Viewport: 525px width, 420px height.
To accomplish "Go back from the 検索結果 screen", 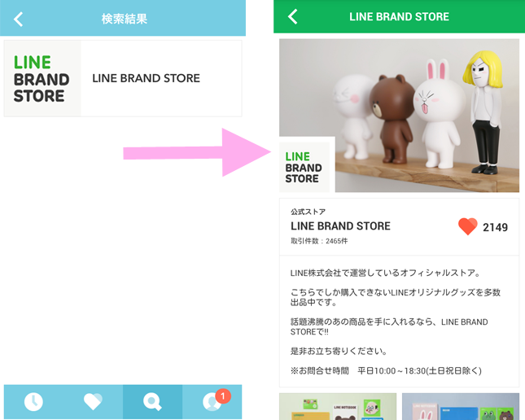I will pos(19,19).
